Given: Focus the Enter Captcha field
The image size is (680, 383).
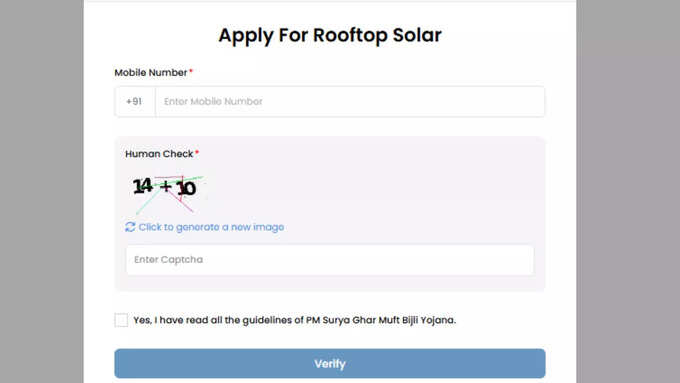Looking at the screenshot, I should 330,259.
